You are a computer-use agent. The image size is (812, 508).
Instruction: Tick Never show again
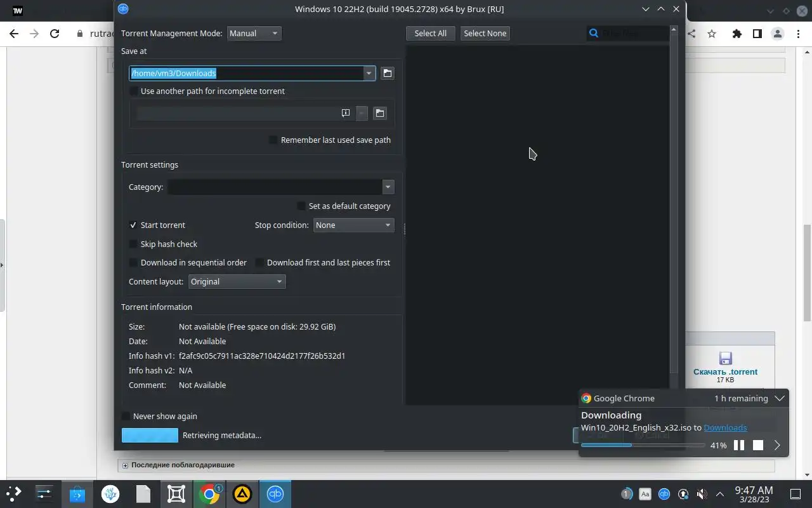point(126,417)
